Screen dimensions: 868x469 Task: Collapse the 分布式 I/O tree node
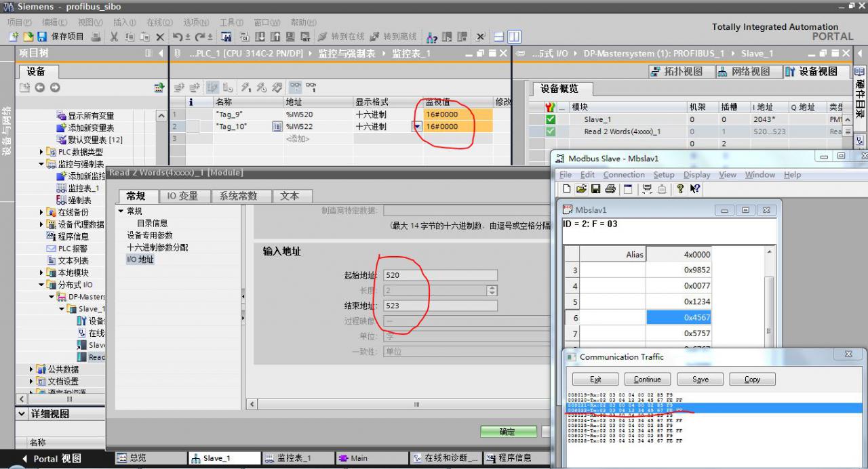[x=41, y=285]
